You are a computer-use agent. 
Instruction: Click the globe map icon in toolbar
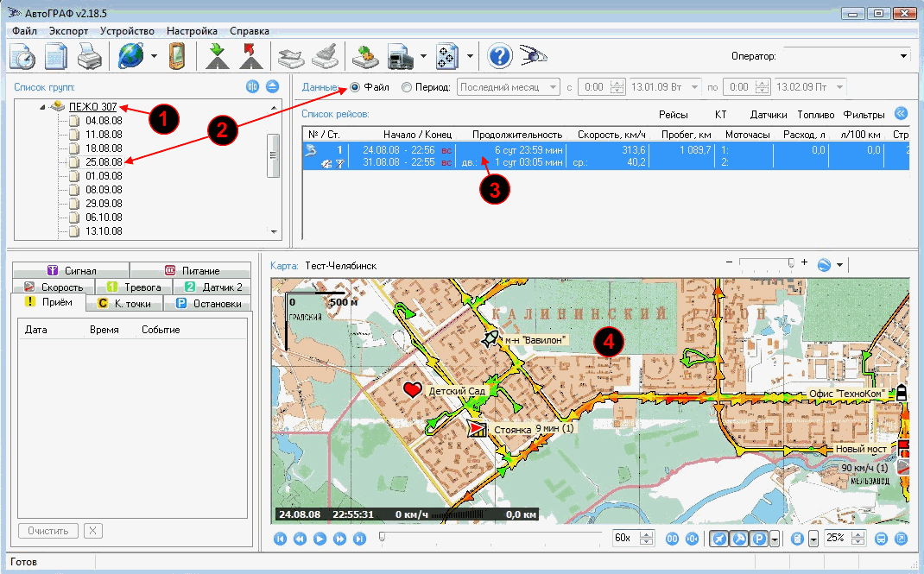[131, 56]
